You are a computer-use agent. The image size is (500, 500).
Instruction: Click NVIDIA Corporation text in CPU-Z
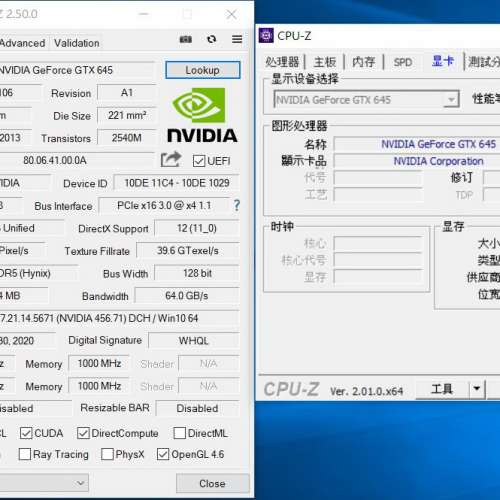tap(438, 161)
